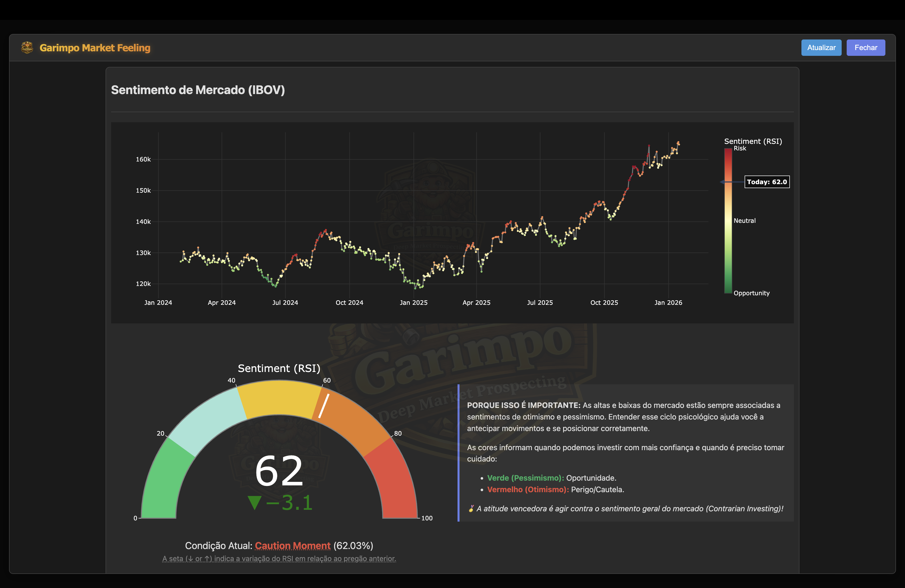Image resolution: width=905 pixels, height=588 pixels.
Task: Click the Opportunity marker on the colorbar
Action: 752,293
